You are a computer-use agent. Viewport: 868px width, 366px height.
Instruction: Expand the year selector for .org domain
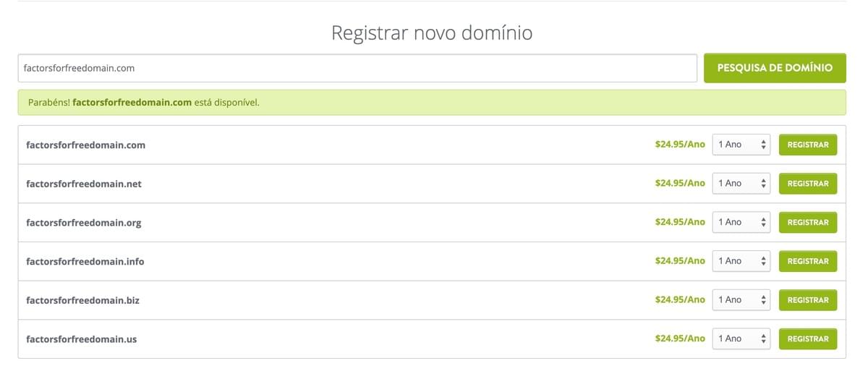741,222
